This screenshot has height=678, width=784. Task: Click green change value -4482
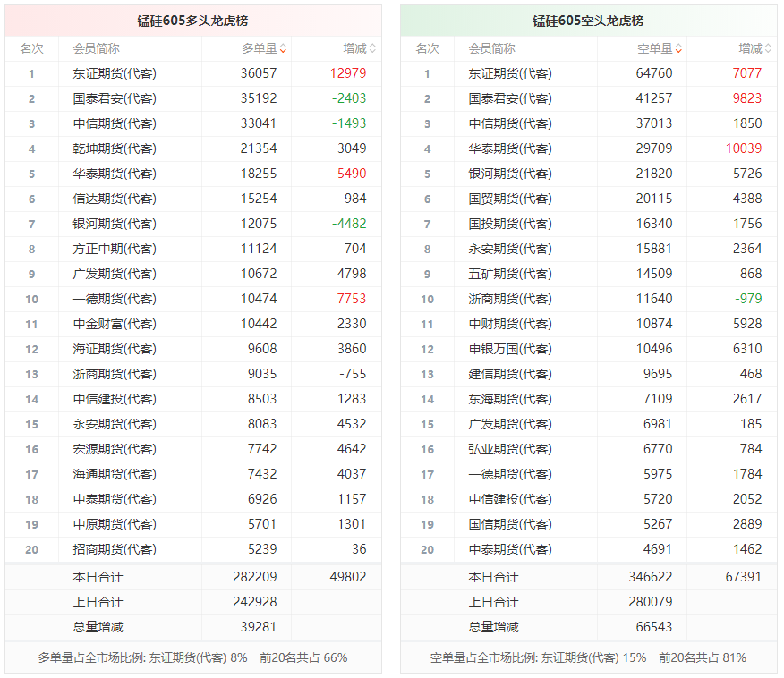(349, 224)
